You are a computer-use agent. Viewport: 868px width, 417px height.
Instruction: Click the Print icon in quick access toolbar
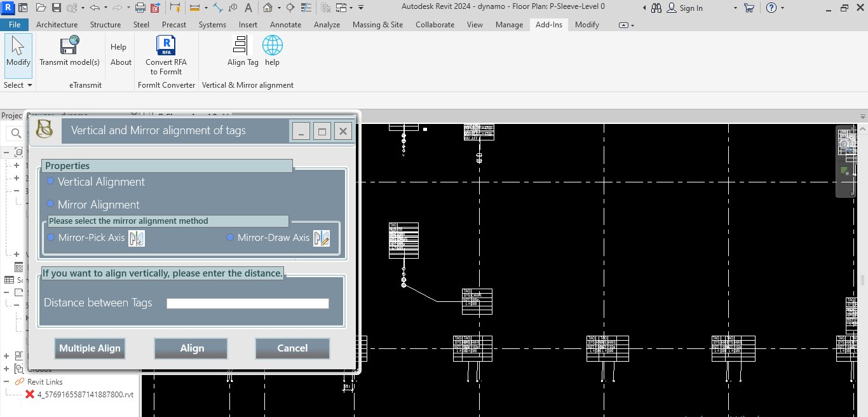pos(140,8)
